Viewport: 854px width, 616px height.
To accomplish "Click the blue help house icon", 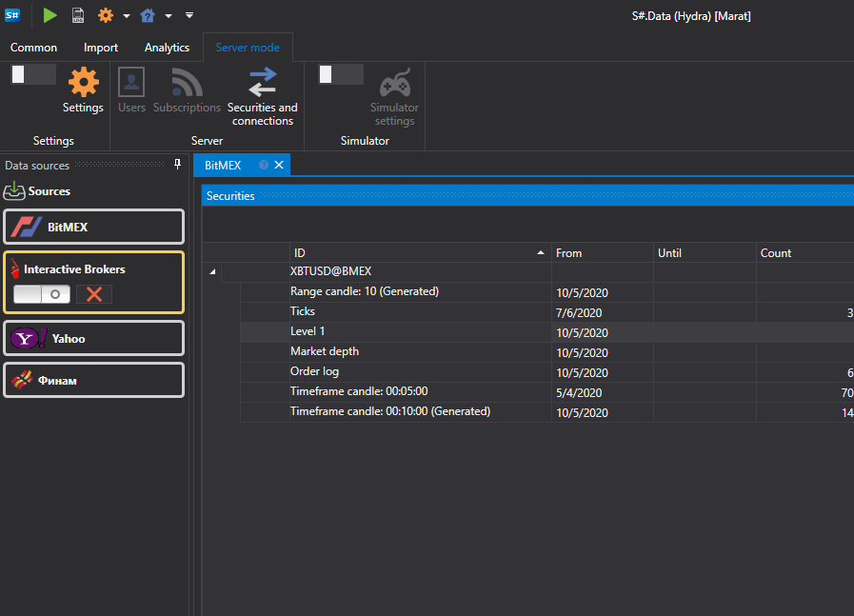I will [148, 15].
